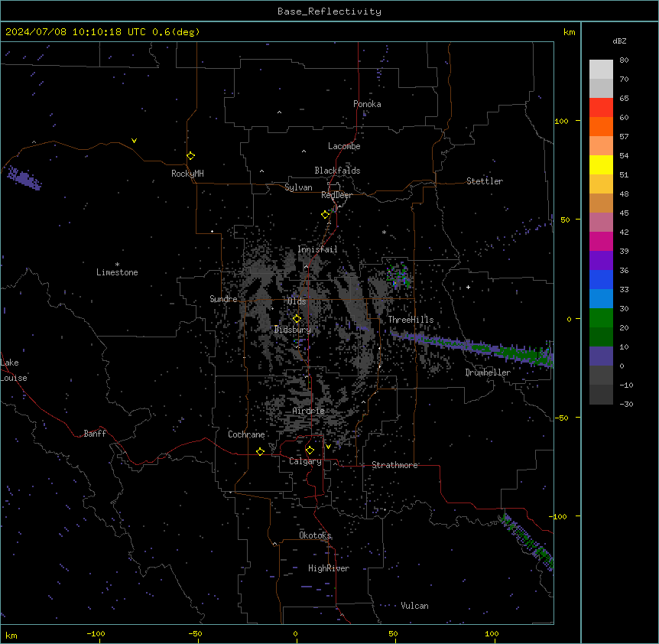The width and height of the screenshot is (659, 644).
Task: Click the Ponoka city label
Action: click(x=367, y=104)
